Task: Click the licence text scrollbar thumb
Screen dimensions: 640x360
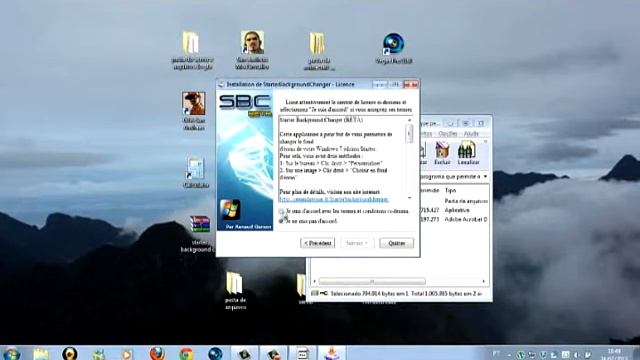Action: (409, 133)
